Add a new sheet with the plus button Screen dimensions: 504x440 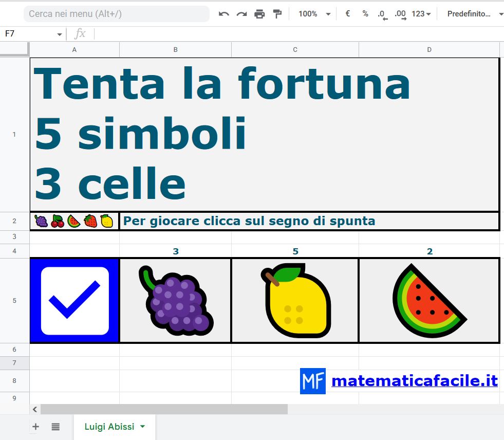coord(35,427)
